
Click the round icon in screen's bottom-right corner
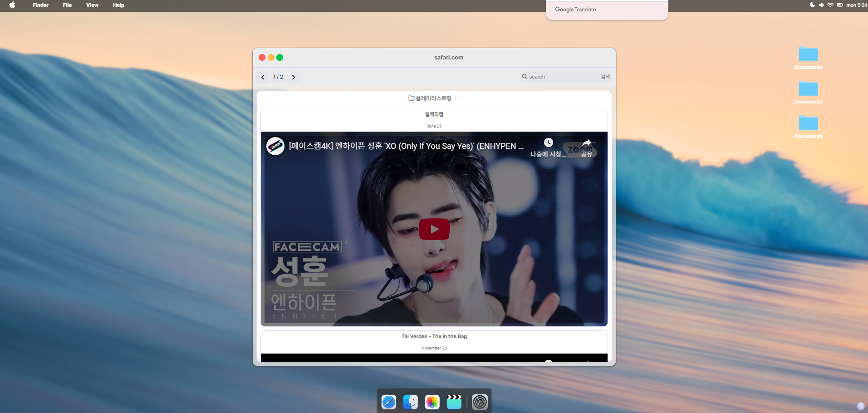pos(861,406)
